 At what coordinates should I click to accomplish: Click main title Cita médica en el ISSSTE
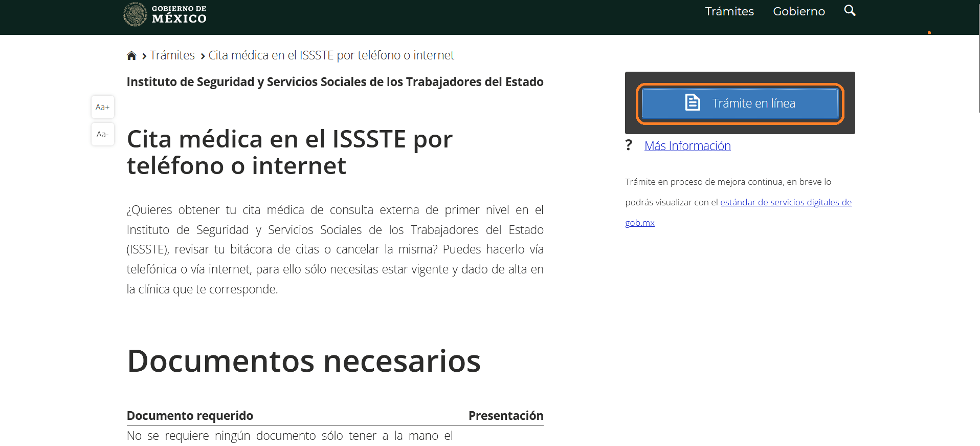pos(289,153)
